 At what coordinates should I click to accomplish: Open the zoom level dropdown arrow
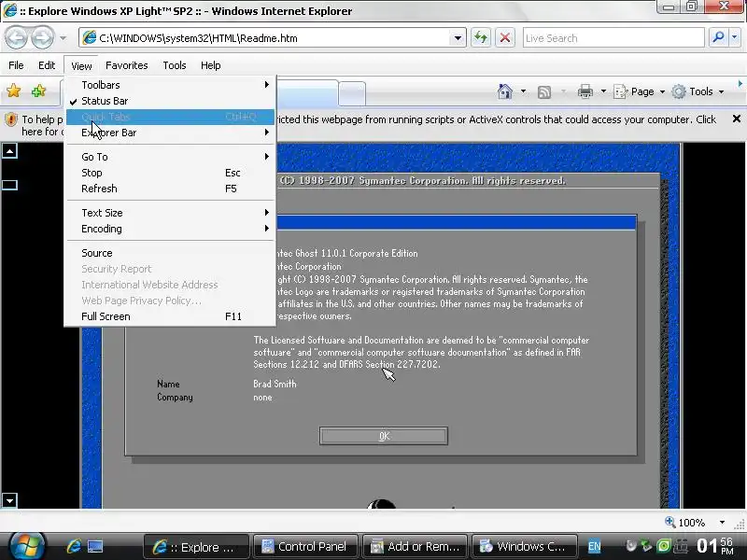click(722, 523)
